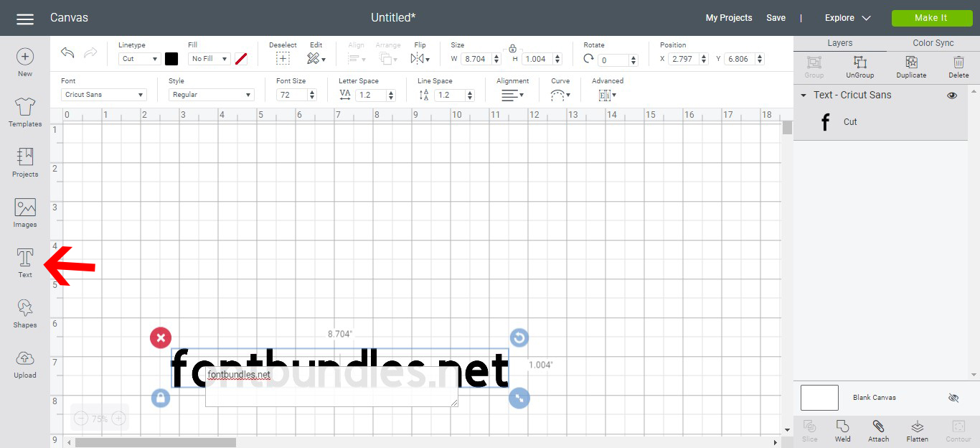980x448 pixels.
Task: Undo the last action
Action: [x=67, y=53]
